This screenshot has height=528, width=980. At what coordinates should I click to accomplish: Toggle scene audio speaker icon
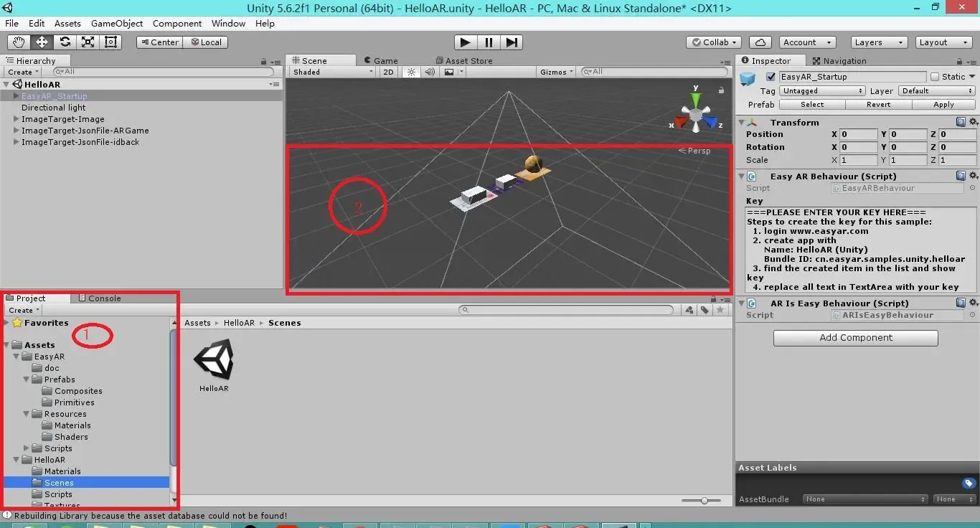[x=430, y=72]
